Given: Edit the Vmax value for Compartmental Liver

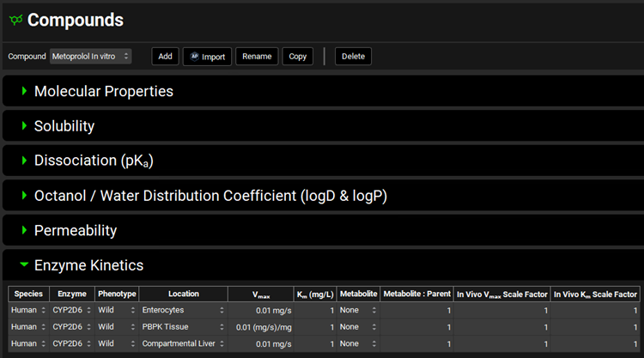Looking at the screenshot, I should coord(260,344).
